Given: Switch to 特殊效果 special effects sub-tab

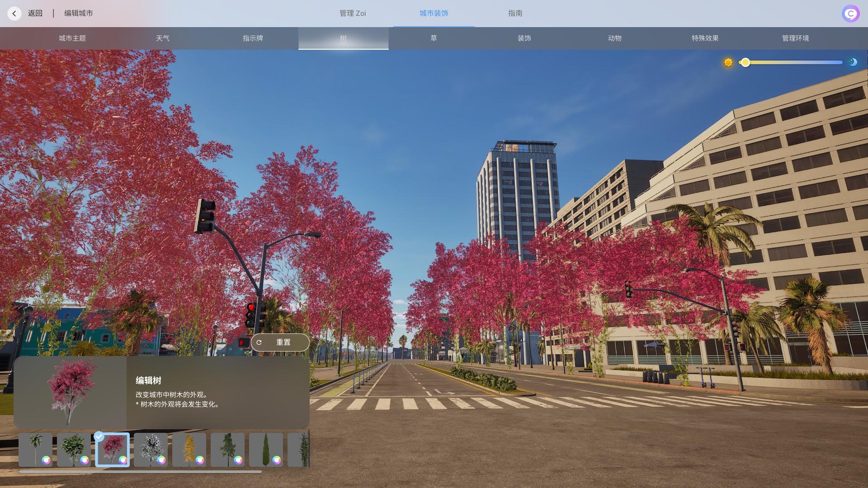Looking at the screenshot, I should pyautogui.click(x=705, y=38).
